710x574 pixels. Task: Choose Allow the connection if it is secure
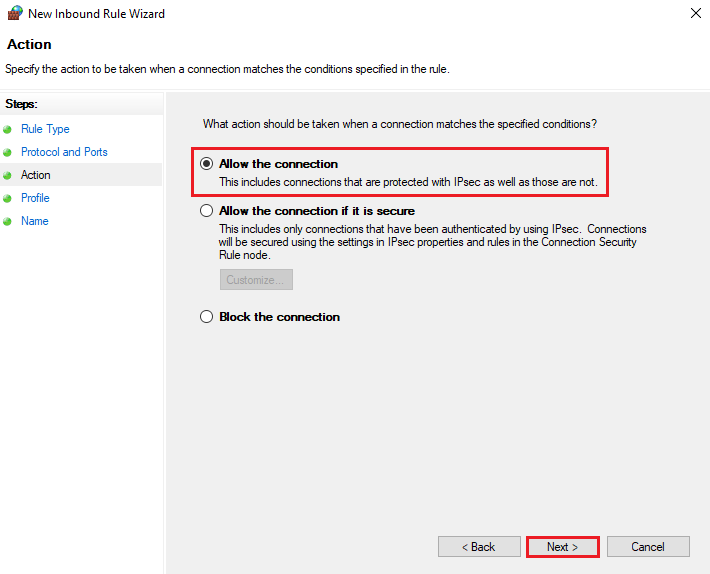[207, 211]
